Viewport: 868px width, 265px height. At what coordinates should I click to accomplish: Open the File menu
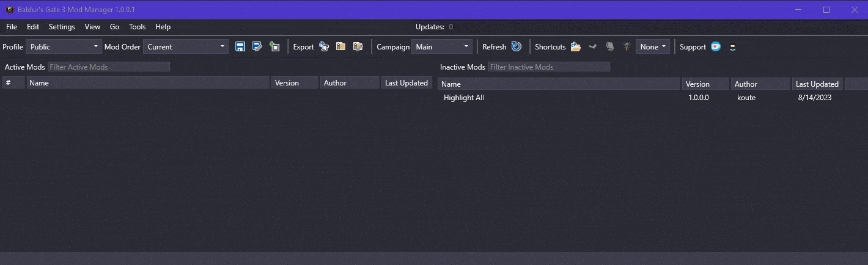click(x=12, y=27)
